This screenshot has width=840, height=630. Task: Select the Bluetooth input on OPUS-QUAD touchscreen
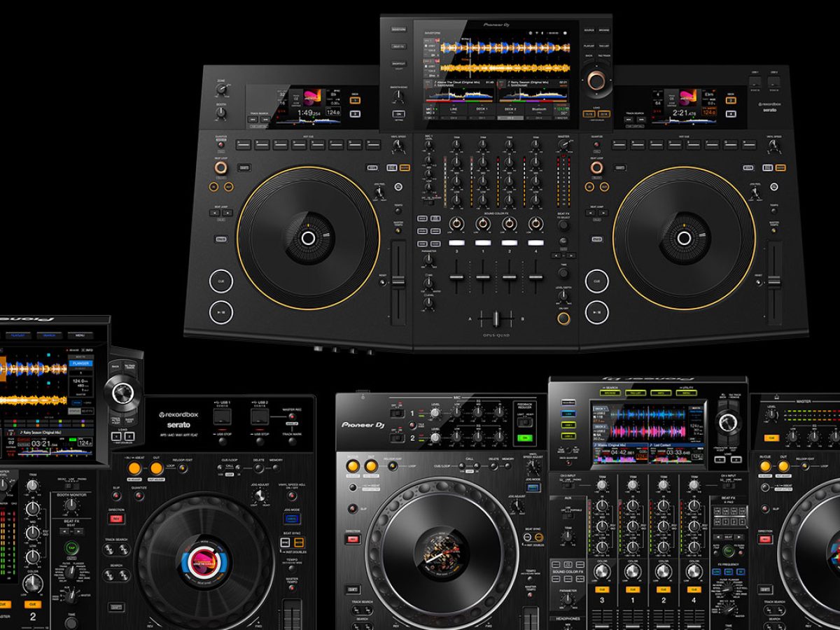click(540, 109)
